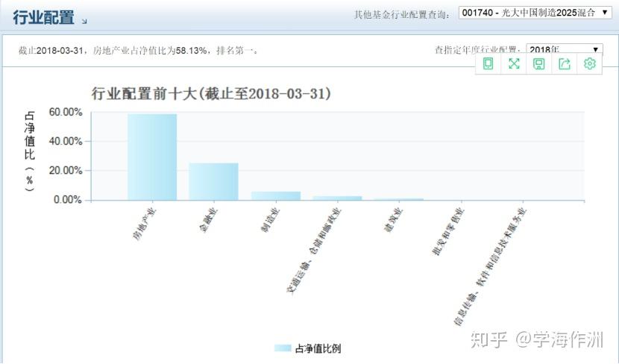Click the 其他基金行业配置查询 label
This screenshot has width=619, height=364.
coord(401,15)
